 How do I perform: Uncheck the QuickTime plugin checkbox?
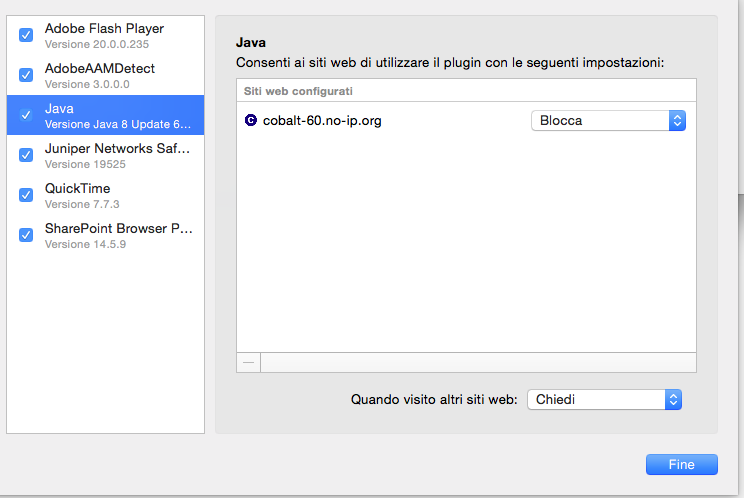click(26, 195)
